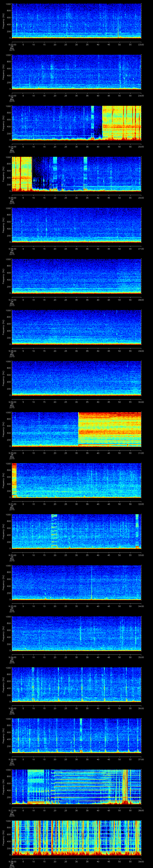This screenshot has height=868, width=153.
Task: Click the 9:29:00 start time label
Action: click(x=12, y=402)
